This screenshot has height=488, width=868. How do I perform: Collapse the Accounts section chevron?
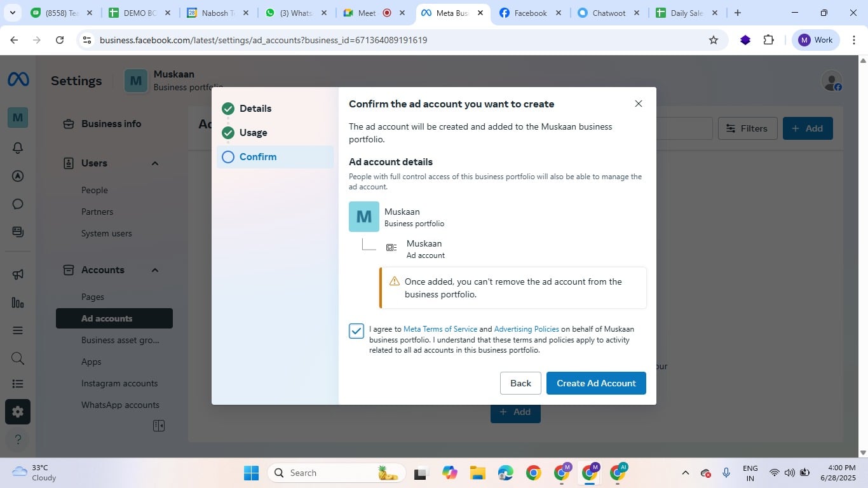[x=154, y=269]
